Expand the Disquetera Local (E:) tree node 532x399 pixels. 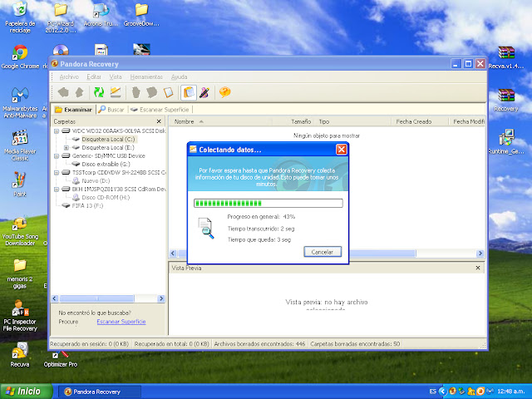[x=66, y=148]
